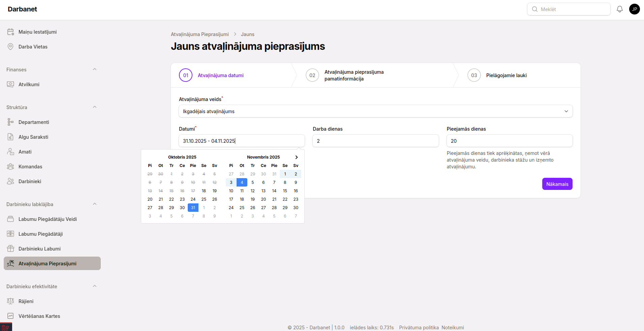This screenshot has width=644, height=331.
Task: Select the Departamenti hierarchy icon
Action: click(x=10, y=122)
